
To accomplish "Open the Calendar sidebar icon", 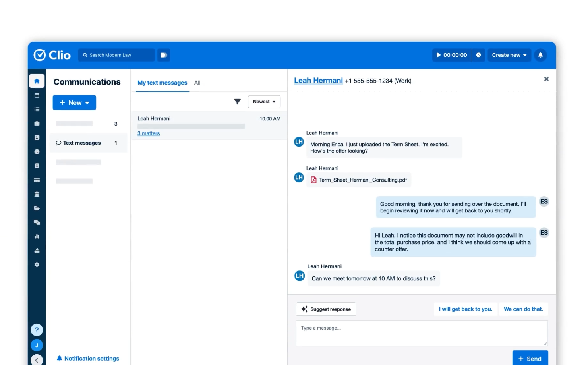I will coord(37,95).
